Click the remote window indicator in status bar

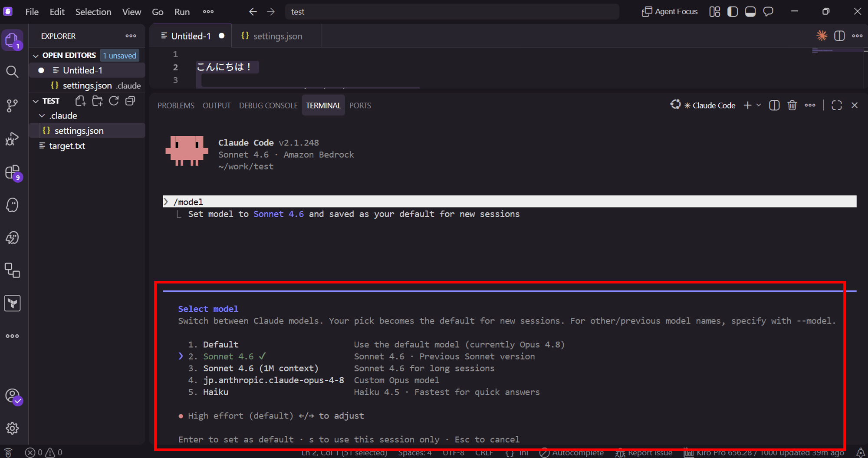point(8,452)
